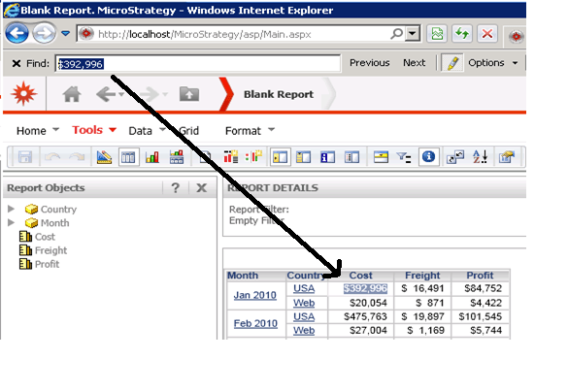Toggle the Report Details info icon
The image size is (568, 392).
click(428, 157)
